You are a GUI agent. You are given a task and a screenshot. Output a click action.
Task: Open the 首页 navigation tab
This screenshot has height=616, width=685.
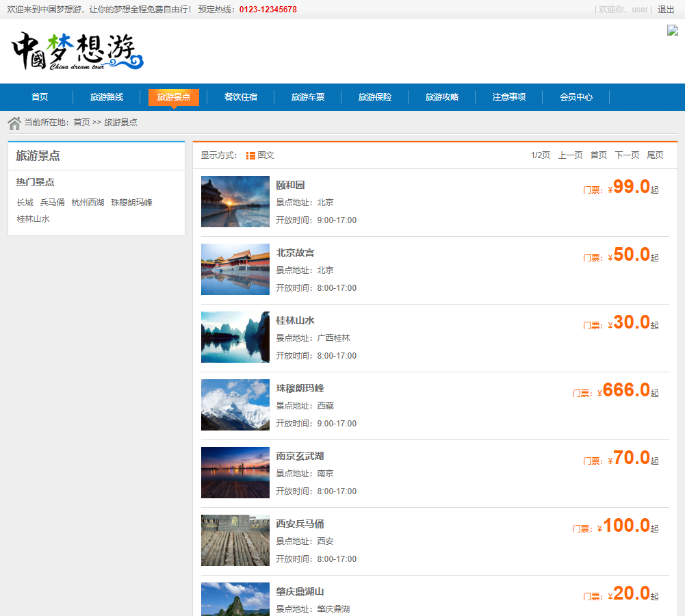click(x=40, y=97)
